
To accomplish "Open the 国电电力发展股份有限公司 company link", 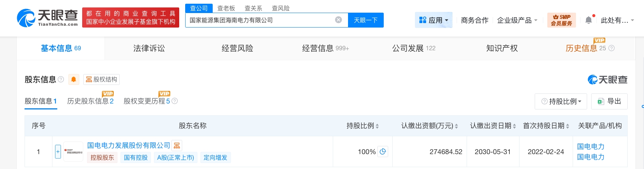I will [x=129, y=146].
